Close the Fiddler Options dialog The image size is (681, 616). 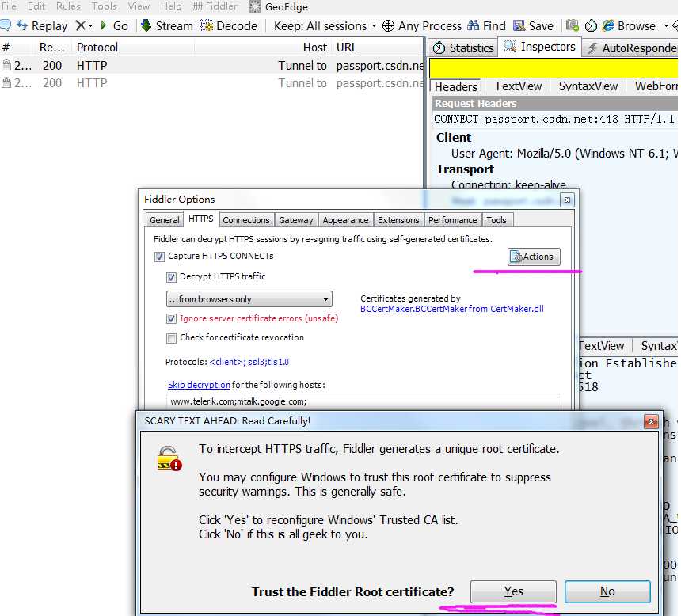pyautogui.click(x=567, y=200)
